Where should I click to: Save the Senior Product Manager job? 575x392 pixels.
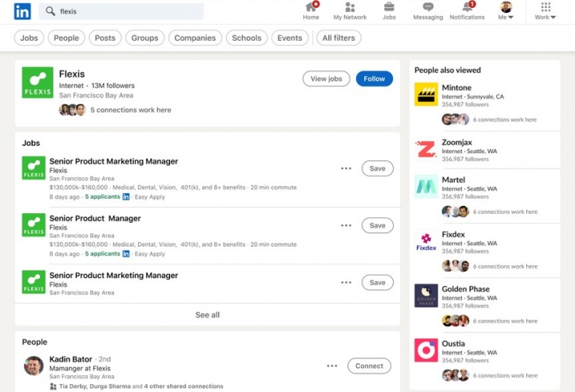pyautogui.click(x=377, y=225)
